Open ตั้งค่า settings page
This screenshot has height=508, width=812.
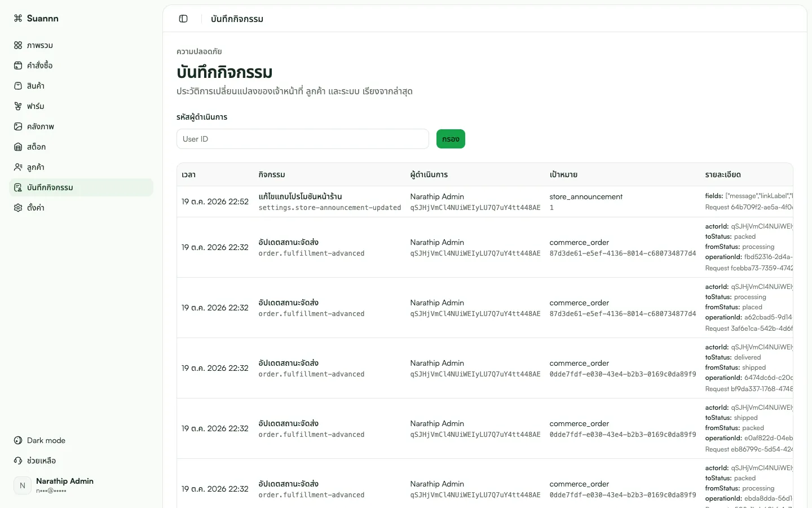(81, 208)
